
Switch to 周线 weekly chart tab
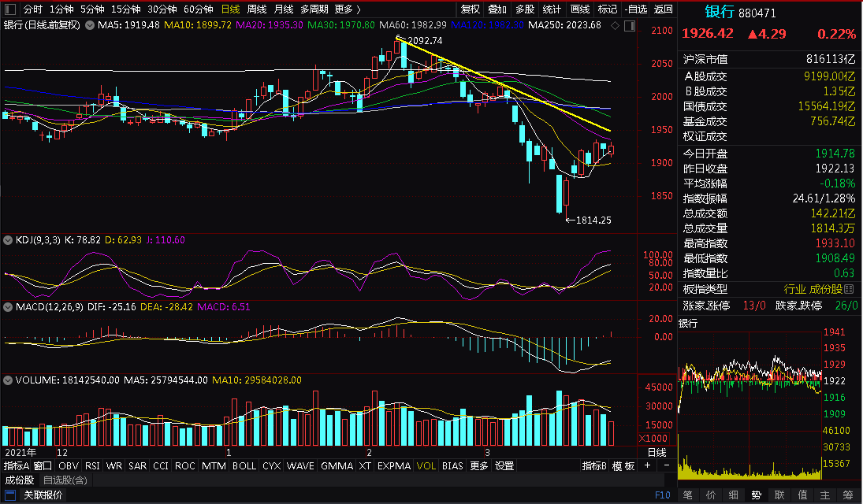(x=256, y=9)
